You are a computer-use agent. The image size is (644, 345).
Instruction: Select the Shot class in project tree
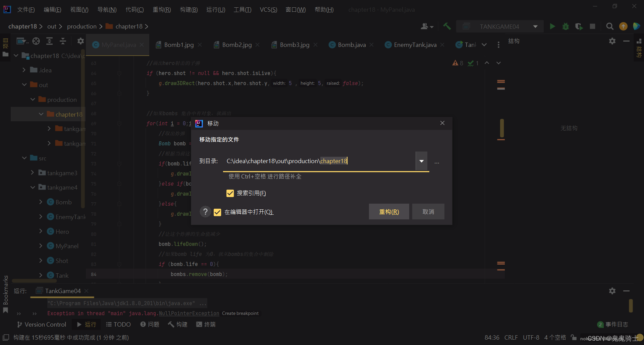(x=62, y=261)
